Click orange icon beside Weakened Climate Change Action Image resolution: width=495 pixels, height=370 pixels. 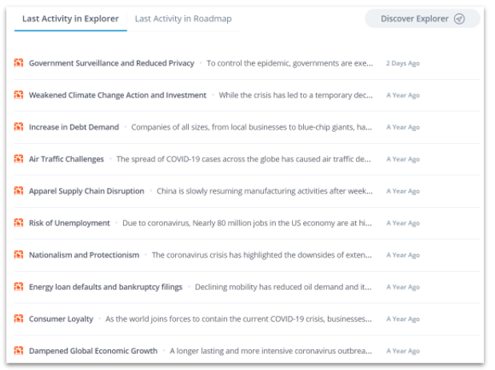pos(19,95)
